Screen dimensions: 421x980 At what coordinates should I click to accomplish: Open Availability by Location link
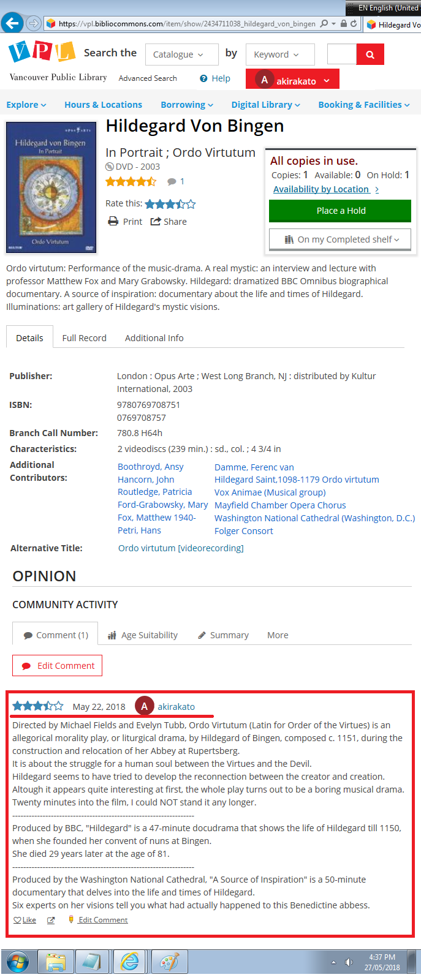(326, 189)
